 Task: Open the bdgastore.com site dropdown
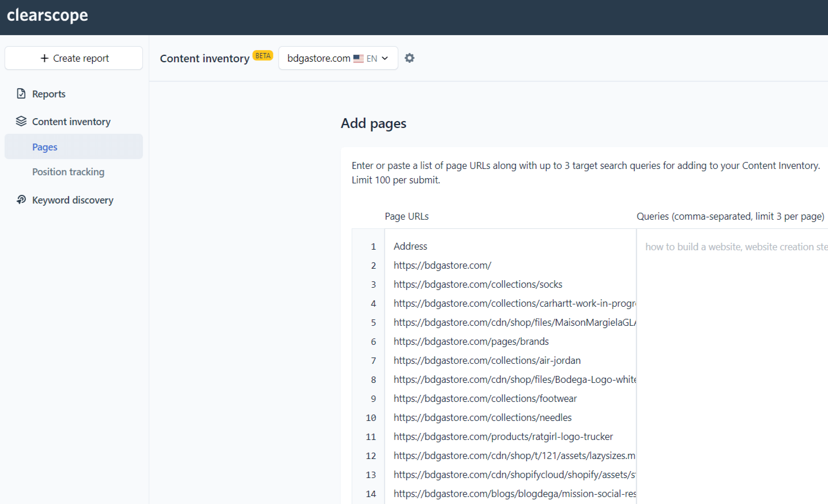[338, 58]
